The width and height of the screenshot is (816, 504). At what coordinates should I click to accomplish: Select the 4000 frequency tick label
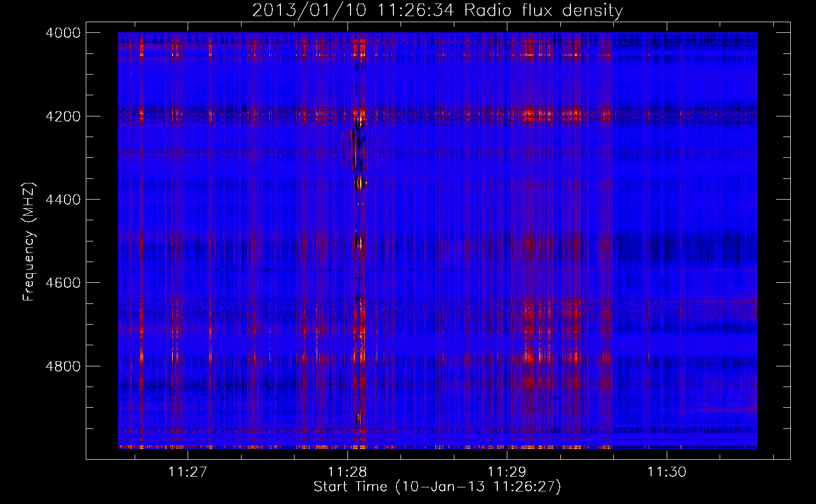63,33
